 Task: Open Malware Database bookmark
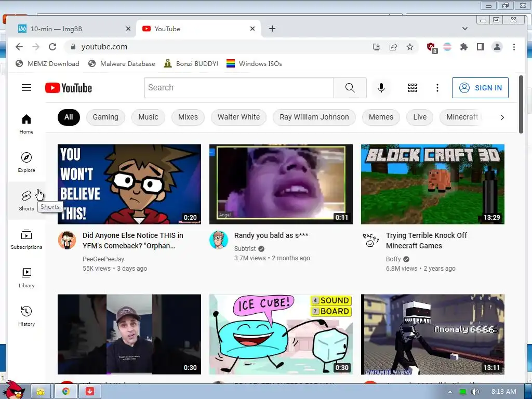tap(122, 64)
